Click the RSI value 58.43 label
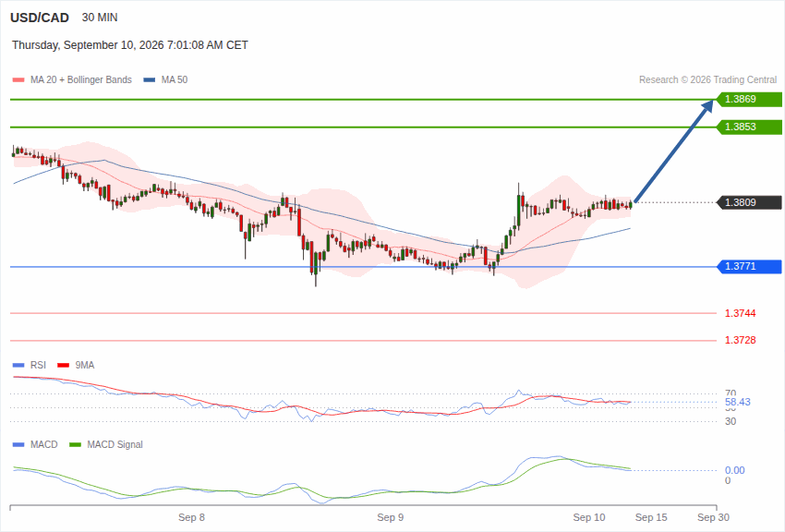The height and width of the screenshot is (532, 785). 738,402
